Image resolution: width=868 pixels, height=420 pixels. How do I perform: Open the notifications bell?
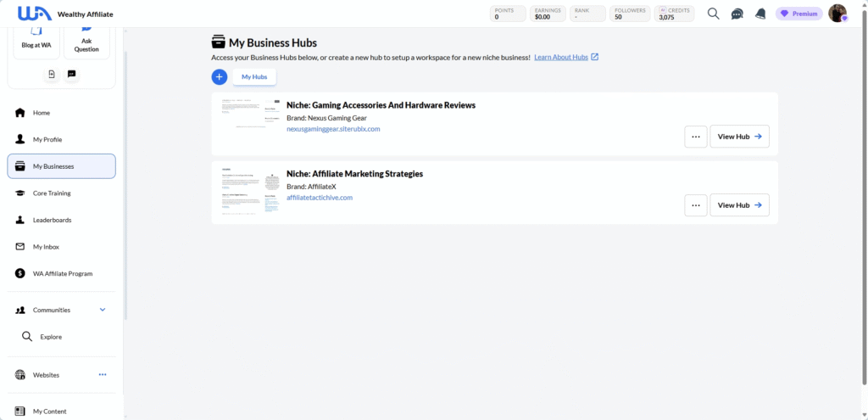pos(760,14)
